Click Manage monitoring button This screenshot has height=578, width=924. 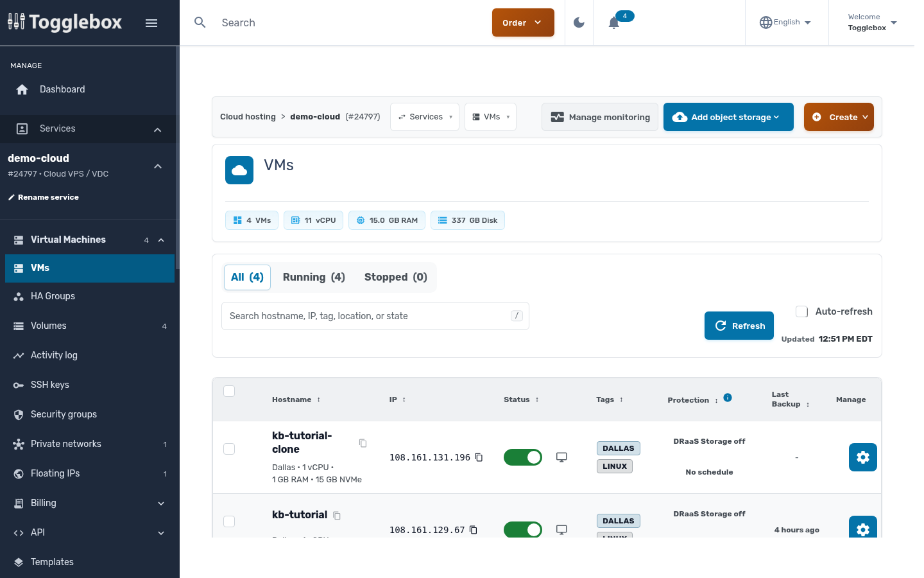(600, 117)
